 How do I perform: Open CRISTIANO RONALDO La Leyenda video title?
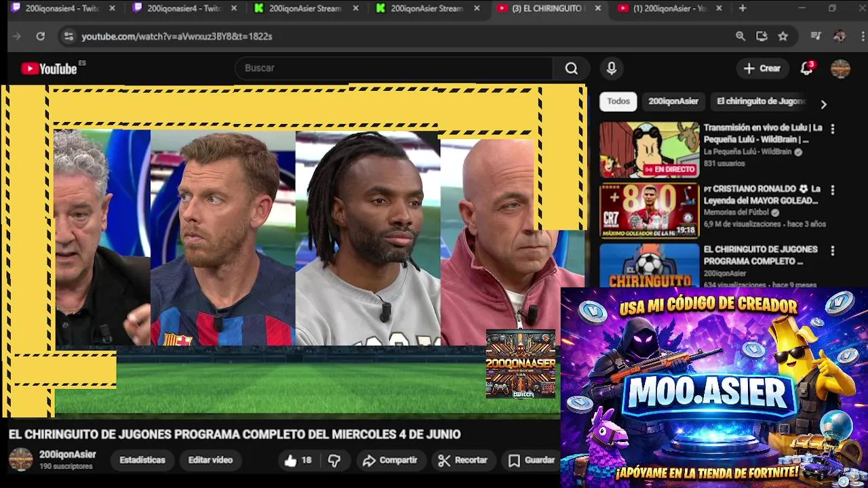pos(762,195)
